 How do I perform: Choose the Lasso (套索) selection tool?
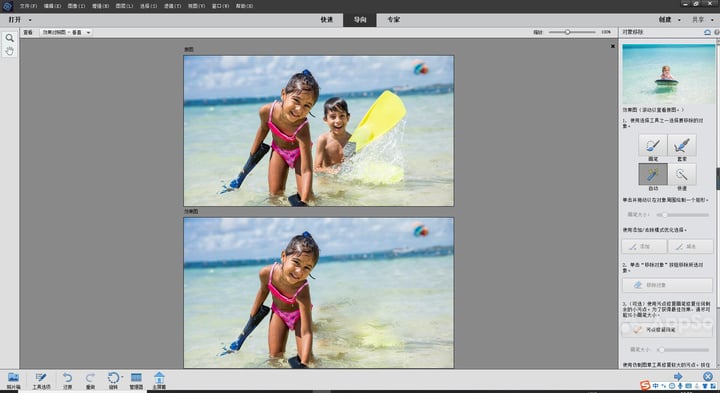(x=682, y=145)
